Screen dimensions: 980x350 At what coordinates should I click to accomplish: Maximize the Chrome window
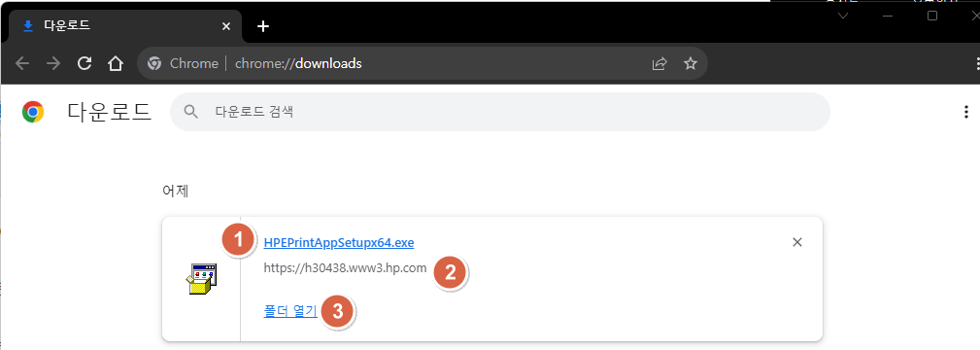click(x=931, y=15)
